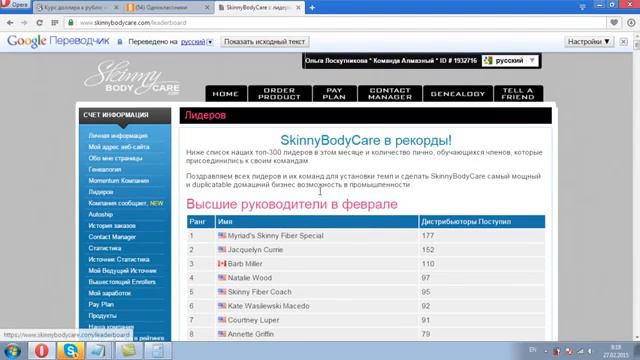This screenshot has height=360, width=640.
Task: Open Источник Статистика sidebar link
Action: [119, 259]
